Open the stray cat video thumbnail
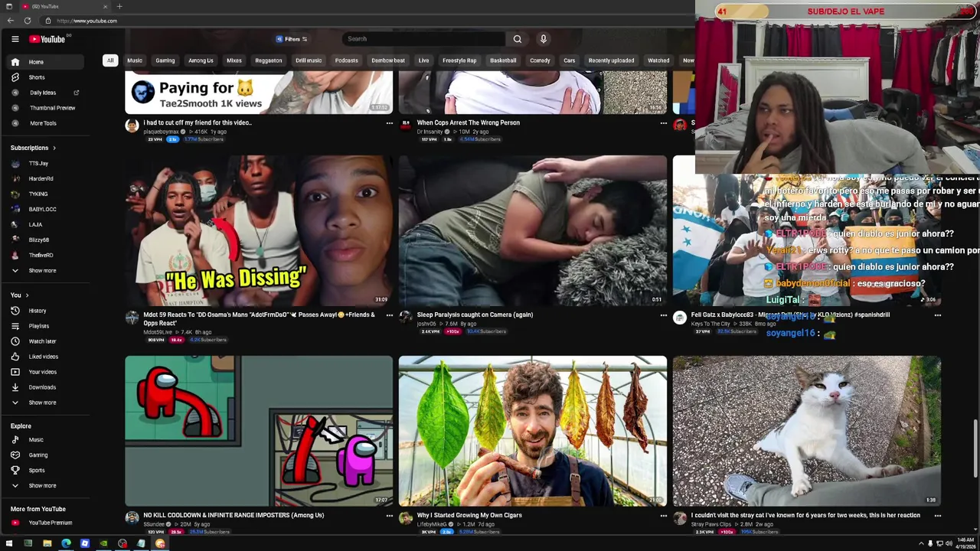 point(806,431)
